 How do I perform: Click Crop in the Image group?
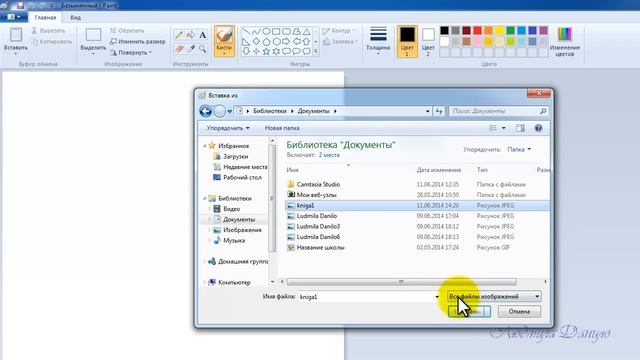(127, 31)
